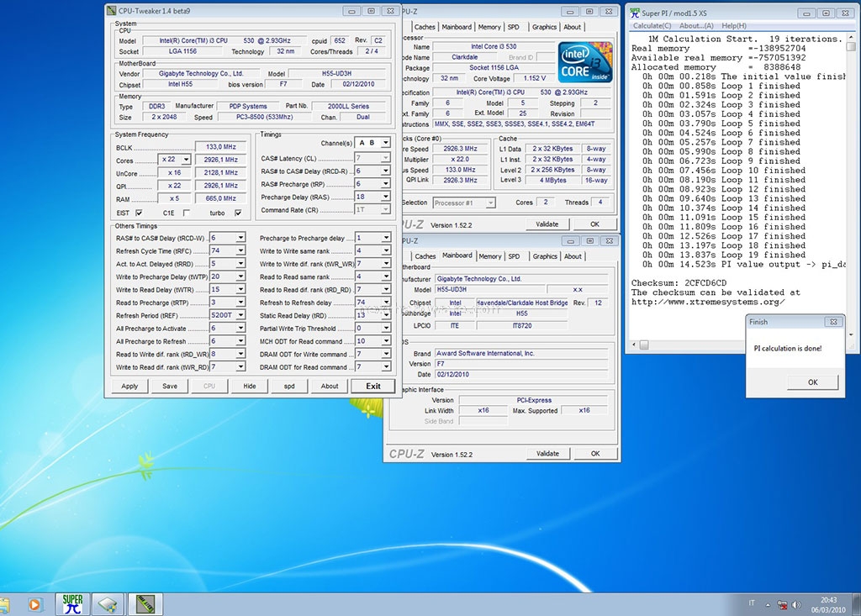Screen dimensions: 861x616
Task: Click OK in CPU-Z mainboard window
Action: (595, 454)
